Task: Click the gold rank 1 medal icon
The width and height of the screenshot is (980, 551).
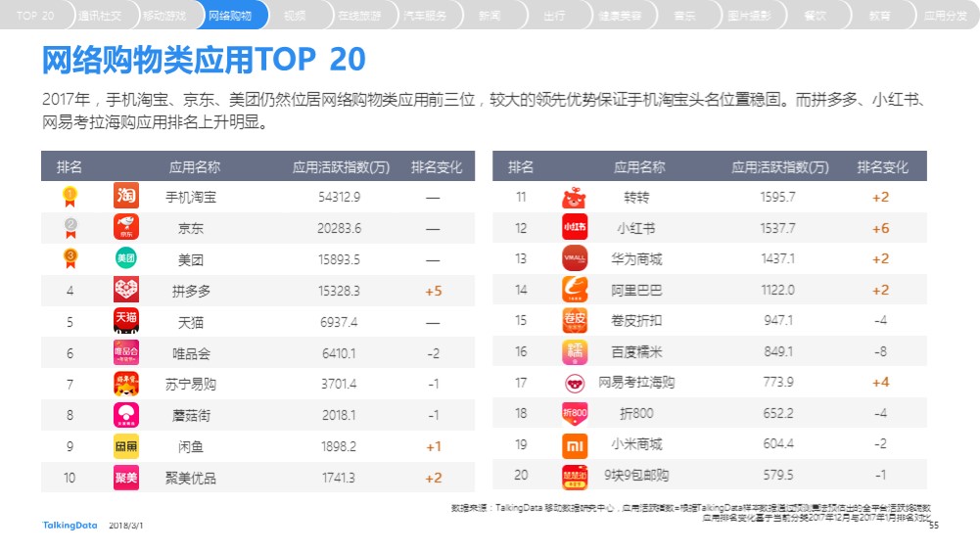Action: pyautogui.click(x=70, y=197)
